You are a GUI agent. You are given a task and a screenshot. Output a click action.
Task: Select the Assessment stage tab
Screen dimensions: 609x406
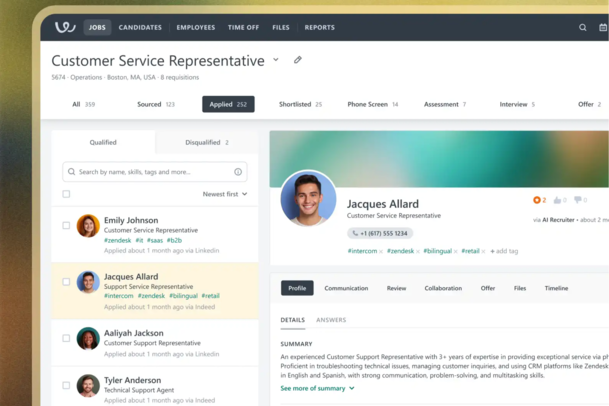pos(445,104)
